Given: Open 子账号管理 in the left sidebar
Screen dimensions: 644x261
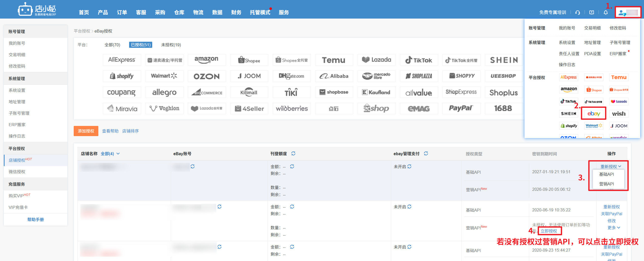Looking at the screenshot, I should click(19, 113).
